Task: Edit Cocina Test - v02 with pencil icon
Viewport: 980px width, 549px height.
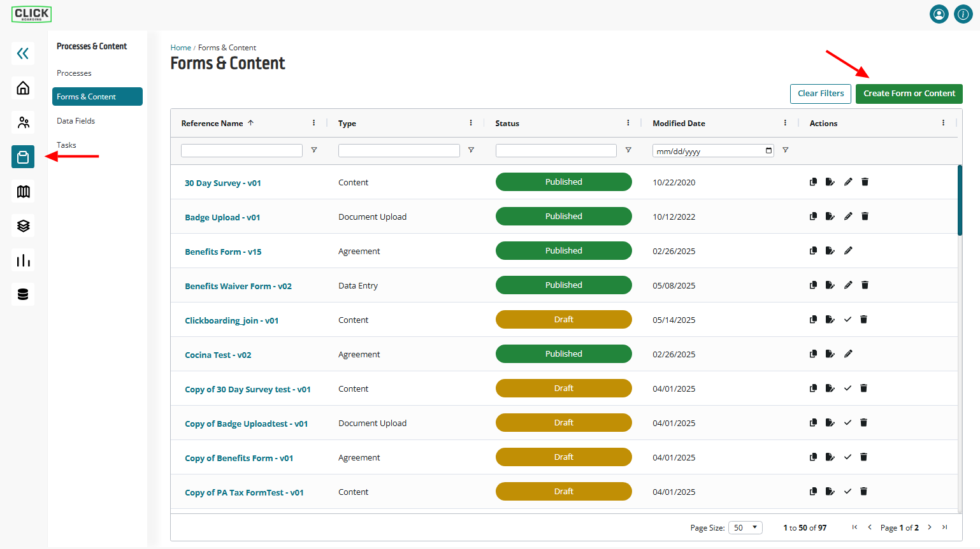Action: coord(848,354)
